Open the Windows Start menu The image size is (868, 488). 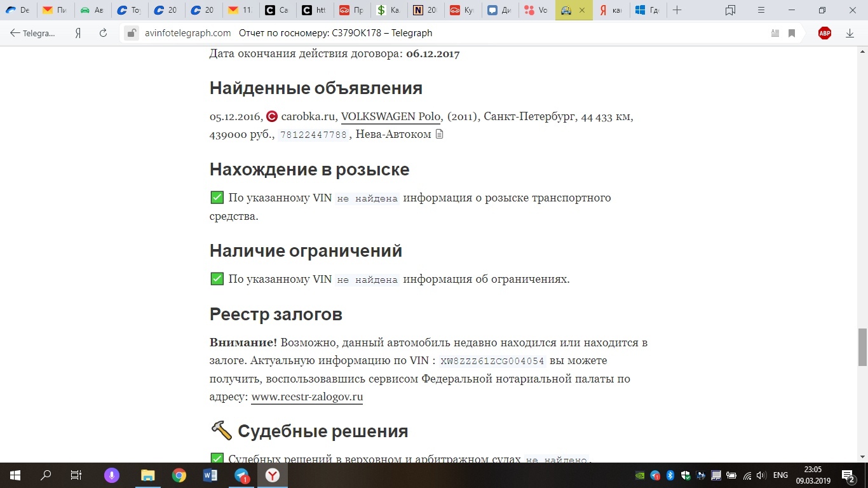[15, 475]
